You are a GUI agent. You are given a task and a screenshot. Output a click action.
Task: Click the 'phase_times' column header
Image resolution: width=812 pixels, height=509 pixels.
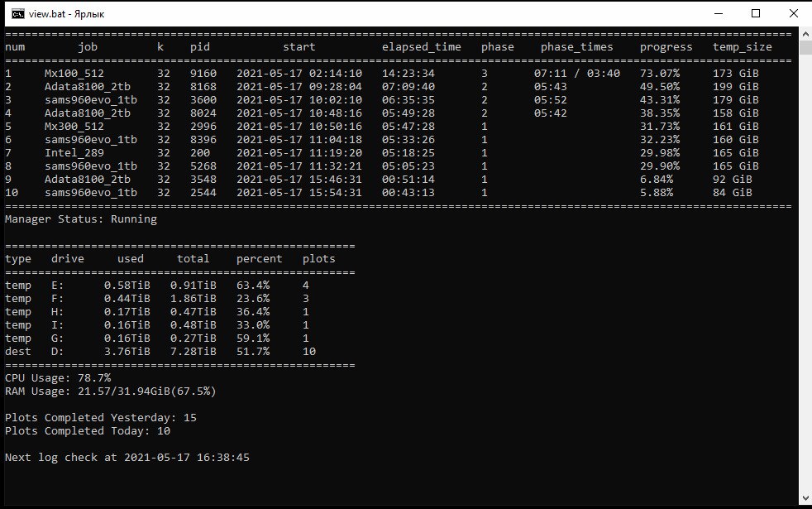[576, 47]
